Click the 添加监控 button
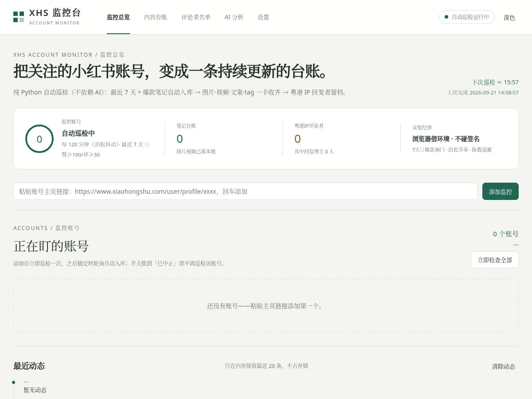This screenshot has width=532, height=399. [x=501, y=192]
